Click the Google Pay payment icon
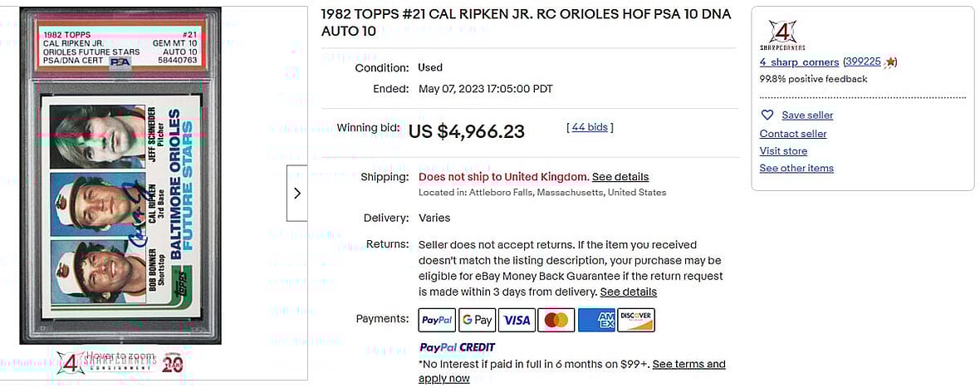 click(x=477, y=320)
